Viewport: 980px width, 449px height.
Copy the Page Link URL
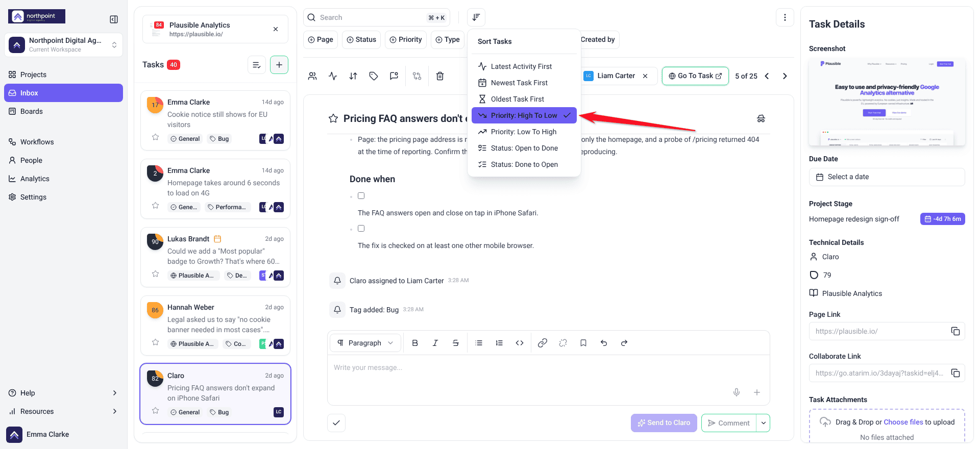[x=955, y=331]
